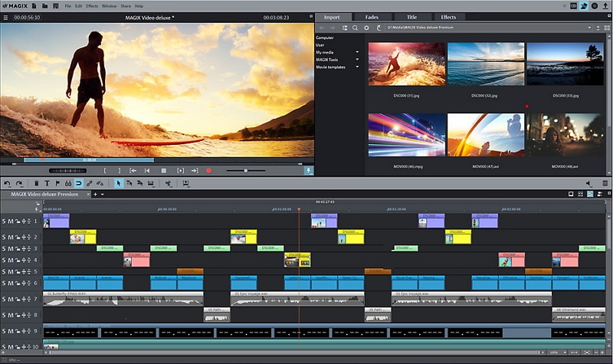Image resolution: width=613 pixels, height=364 pixels.
Task: Toggle the folder tree view icon in the media pool
Action: pyautogui.click(x=344, y=28)
